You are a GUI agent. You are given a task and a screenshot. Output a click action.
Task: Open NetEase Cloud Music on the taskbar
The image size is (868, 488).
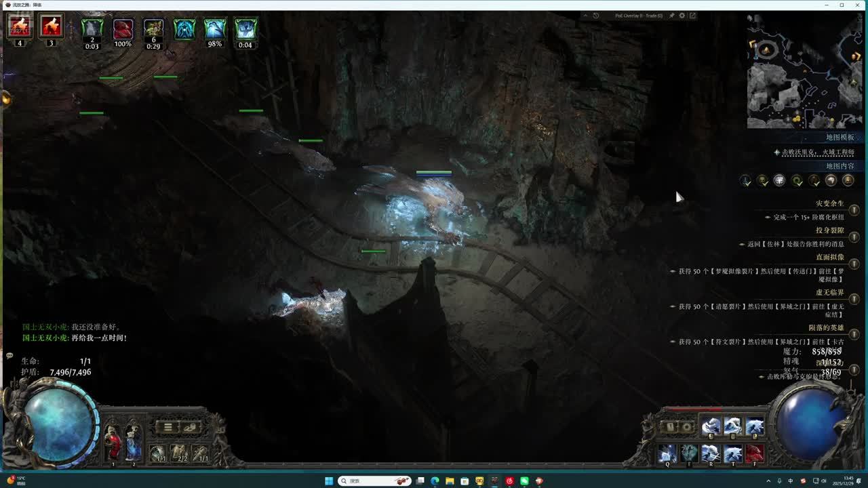tap(510, 481)
